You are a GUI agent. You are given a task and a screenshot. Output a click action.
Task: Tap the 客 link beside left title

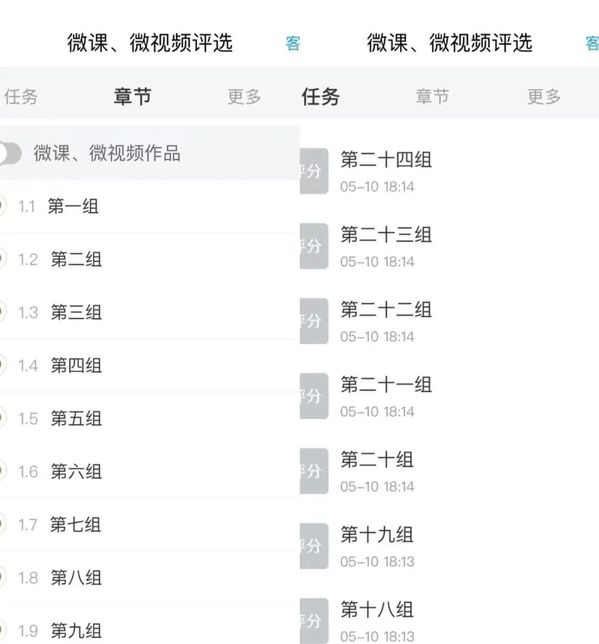[x=293, y=43]
